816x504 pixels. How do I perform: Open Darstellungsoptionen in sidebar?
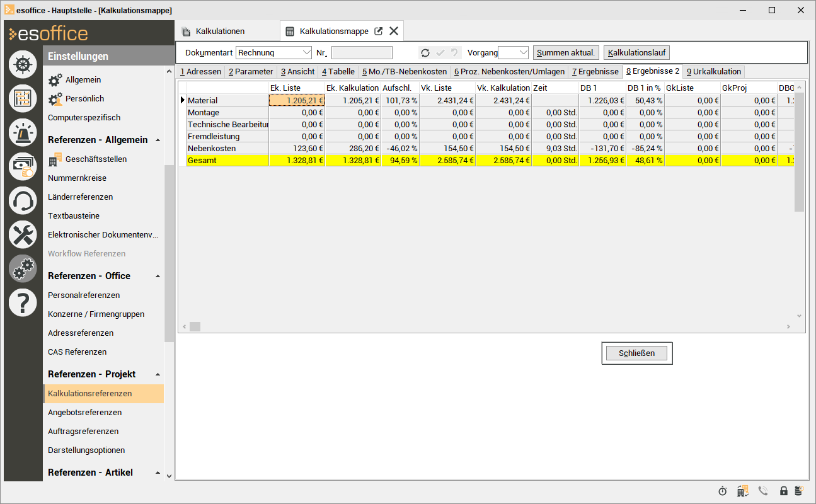(x=86, y=450)
